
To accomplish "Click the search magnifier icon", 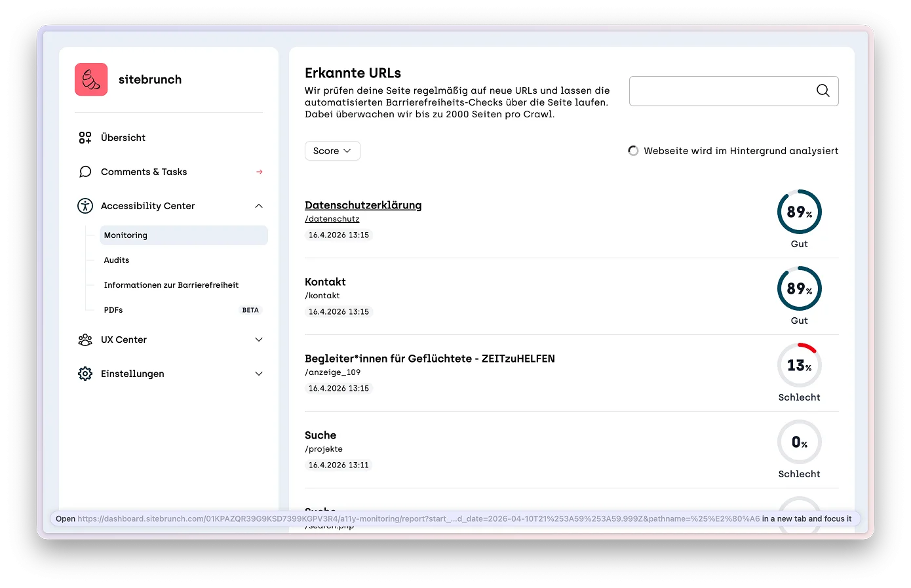I will click(823, 90).
